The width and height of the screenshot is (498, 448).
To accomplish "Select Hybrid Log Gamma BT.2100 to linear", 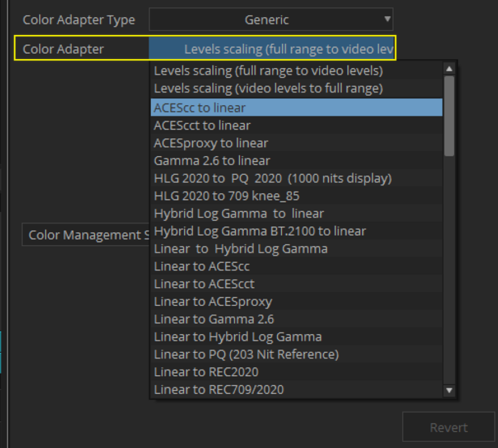I will point(296,231).
